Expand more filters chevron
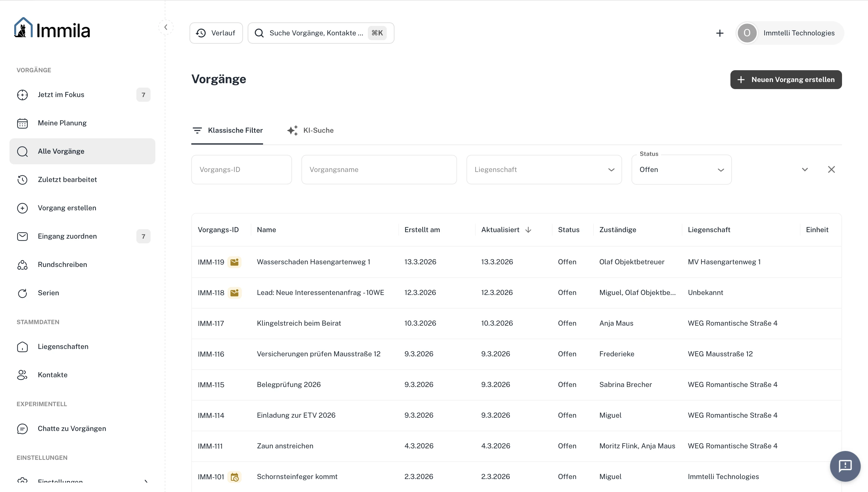Image resolution: width=868 pixels, height=492 pixels. click(805, 170)
